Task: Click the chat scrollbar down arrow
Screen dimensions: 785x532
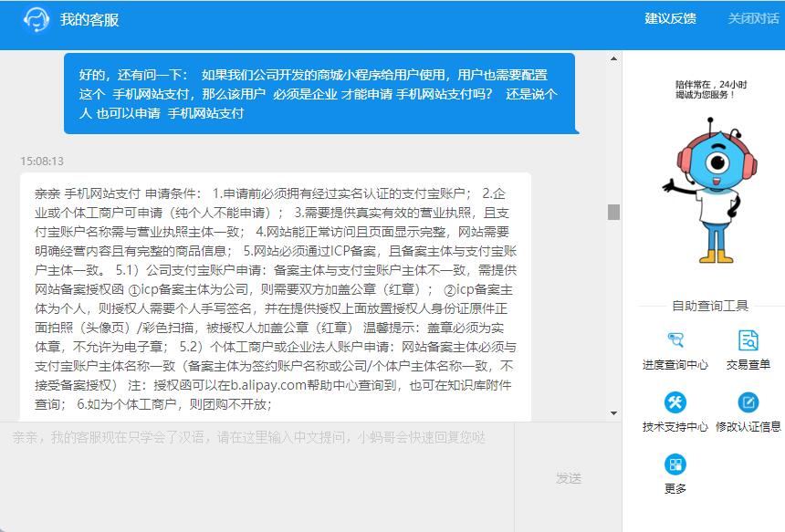Action: click(x=613, y=413)
